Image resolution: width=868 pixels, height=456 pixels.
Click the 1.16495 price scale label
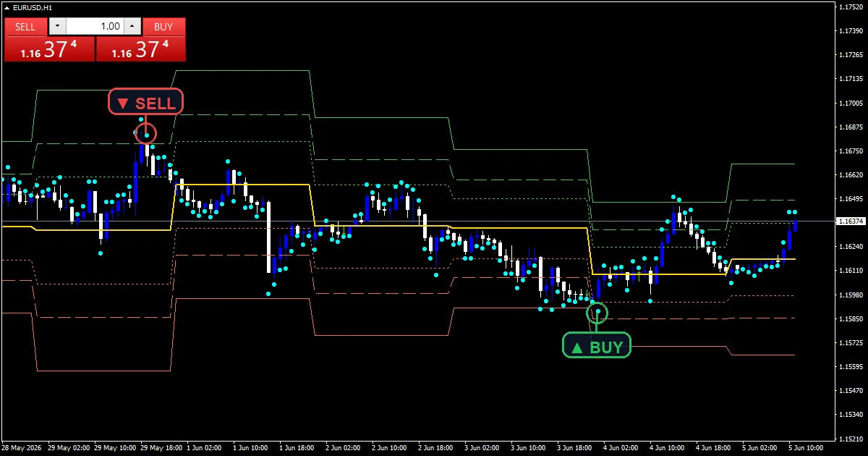coord(851,198)
